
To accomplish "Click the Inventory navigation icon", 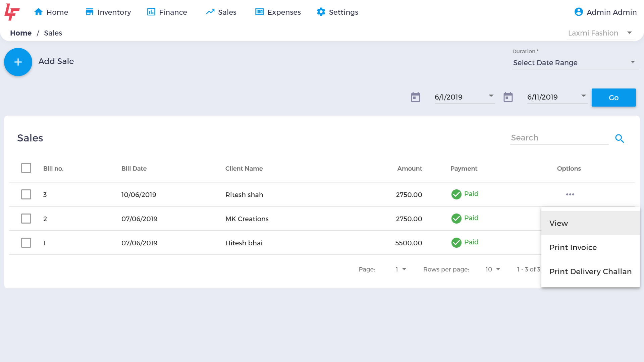I will click(x=90, y=12).
